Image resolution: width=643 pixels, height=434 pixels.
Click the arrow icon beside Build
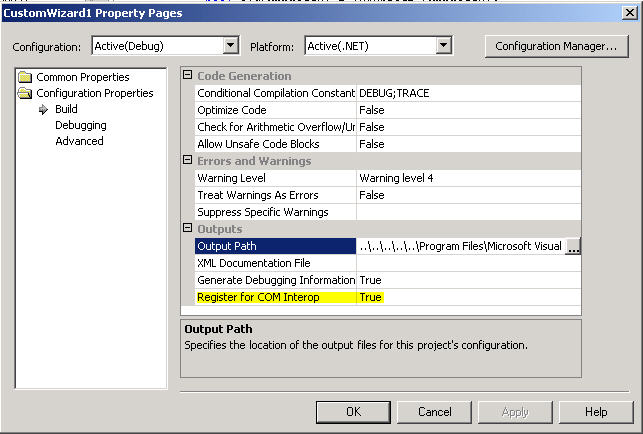pyautogui.click(x=43, y=110)
